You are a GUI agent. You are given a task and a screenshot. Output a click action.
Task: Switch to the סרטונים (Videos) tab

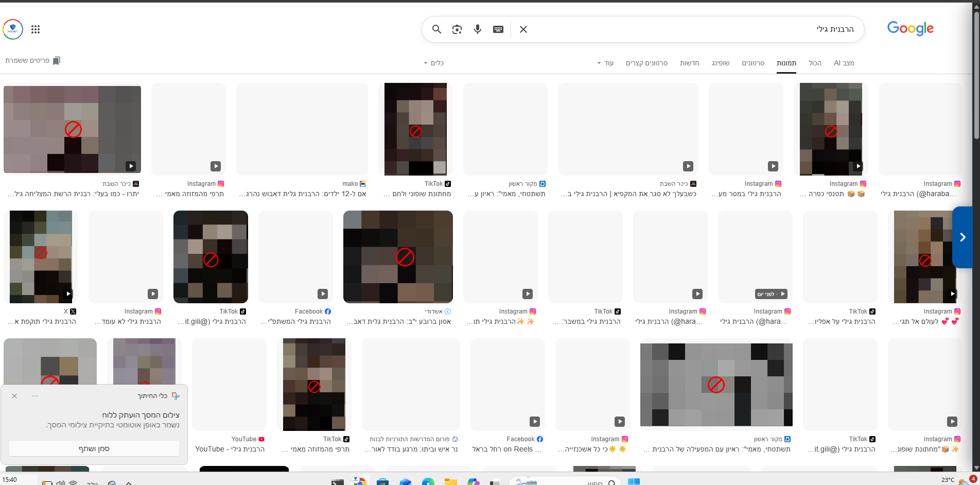click(752, 63)
